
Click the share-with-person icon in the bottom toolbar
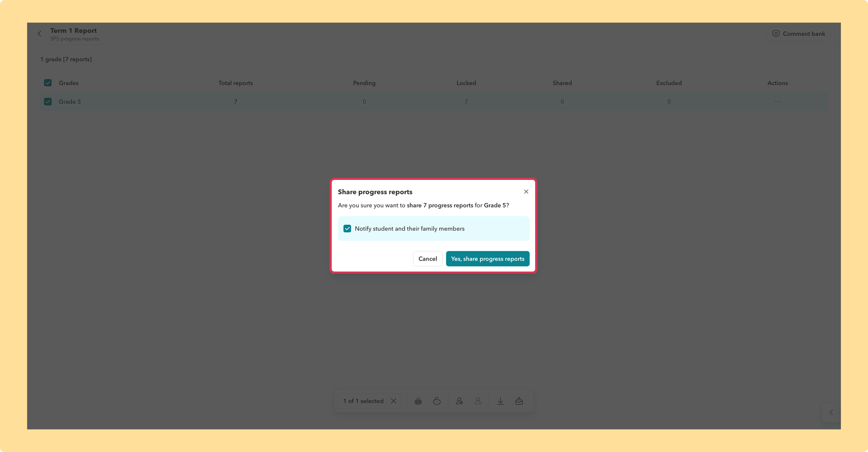[x=459, y=401]
